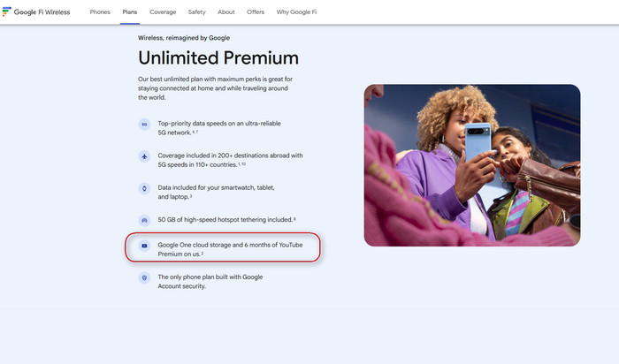Click the Google Fi Wireless logo

coord(36,11)
